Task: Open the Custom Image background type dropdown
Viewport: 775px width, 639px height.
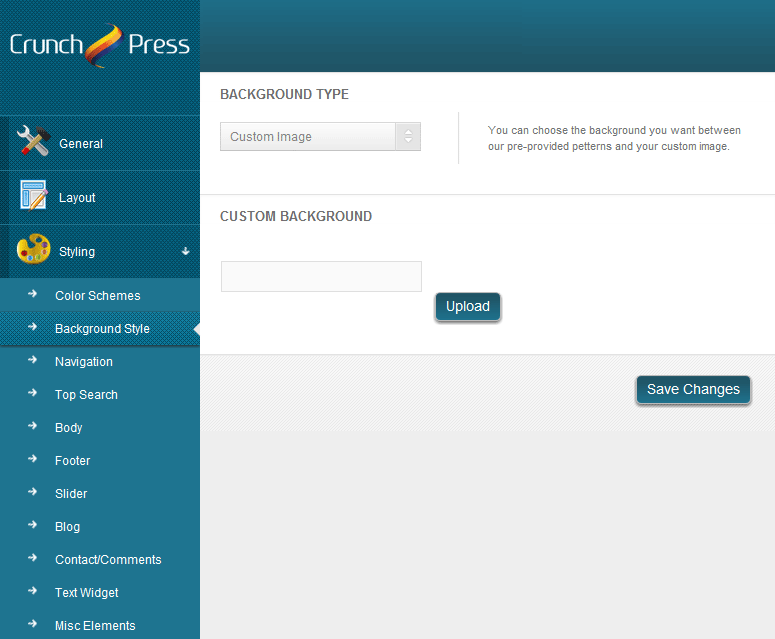Action: 320,136
